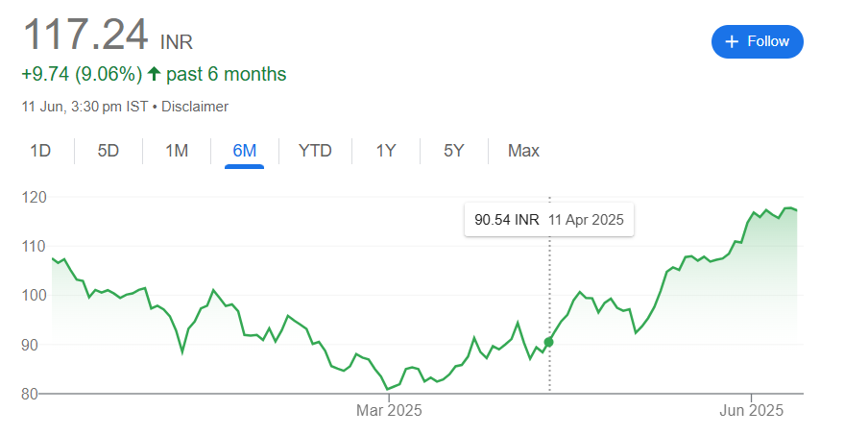Select the 1Y time range tab
Image resolution: width=868 pixels, height=435 pixels.
[x=385, y=151]
